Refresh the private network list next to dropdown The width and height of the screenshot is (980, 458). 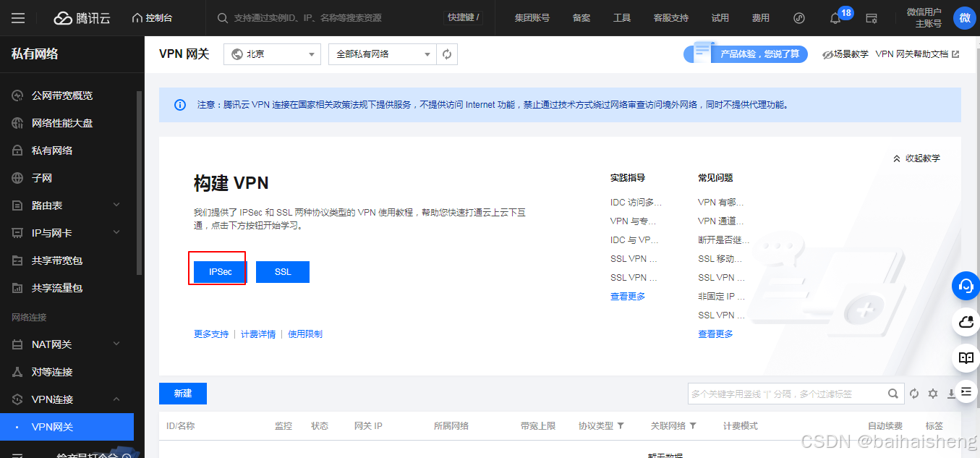(x=447, y=54)
